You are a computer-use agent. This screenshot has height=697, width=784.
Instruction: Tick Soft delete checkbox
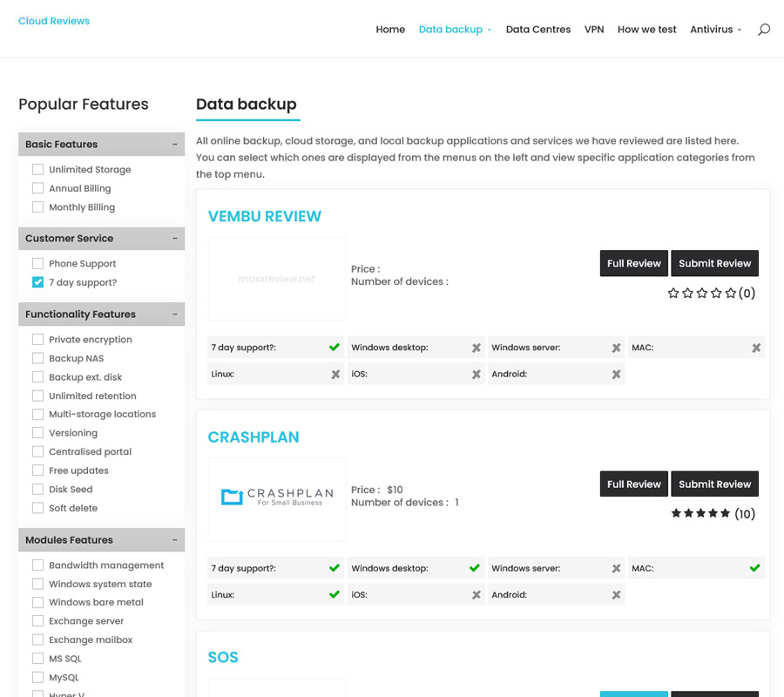(x=37, y=508)
